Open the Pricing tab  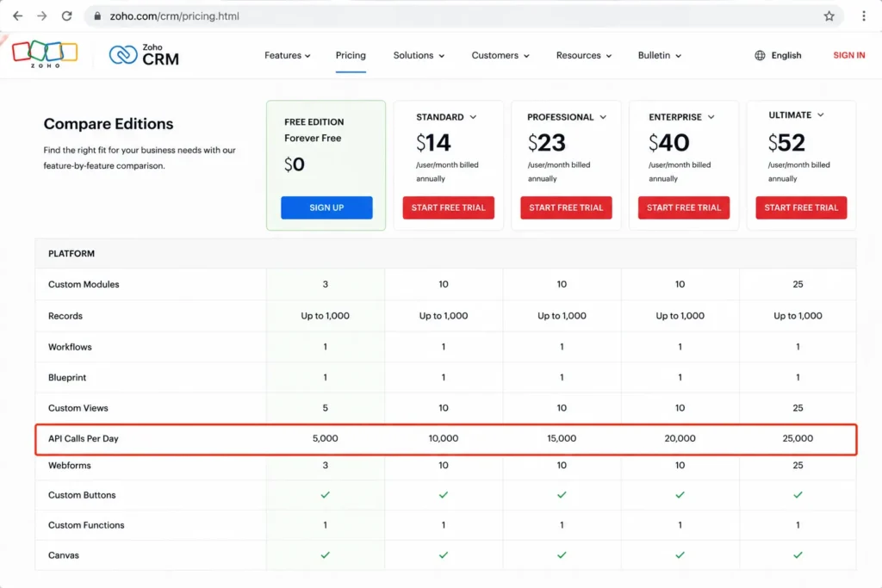point(351,55)
